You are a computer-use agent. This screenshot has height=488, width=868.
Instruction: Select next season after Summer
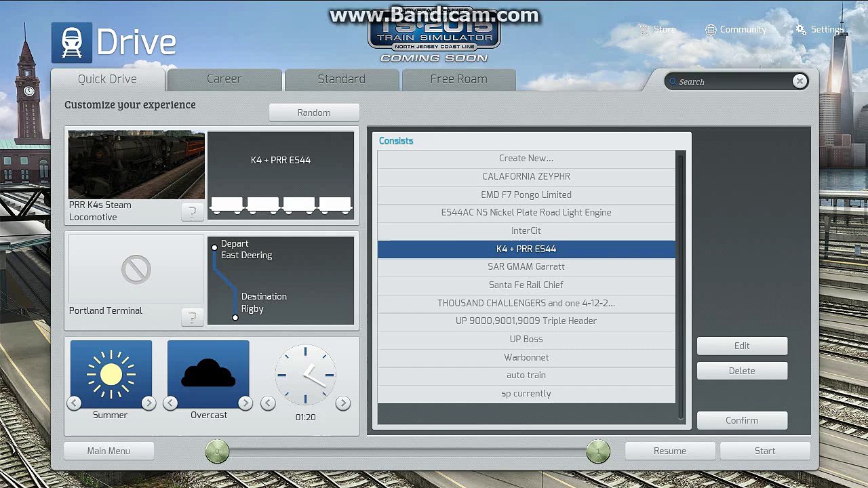(149, 403)
